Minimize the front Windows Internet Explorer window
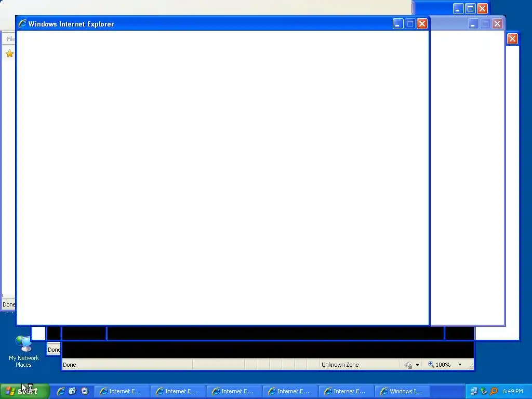Viewport: 532px width, 399px height. pos(398,24)
